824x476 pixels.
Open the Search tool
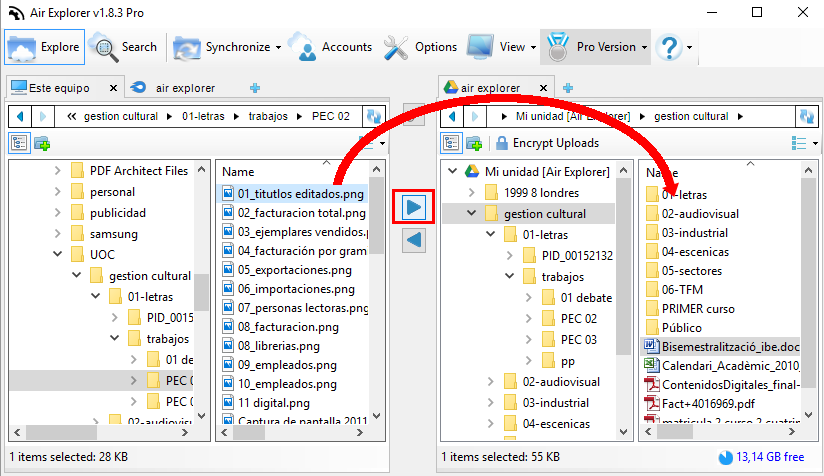click(x=124, y=47)
